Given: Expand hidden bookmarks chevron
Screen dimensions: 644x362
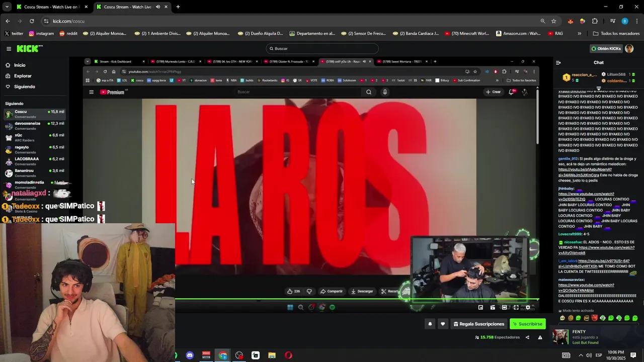Looking at the screenshot, I should point(579,34).
